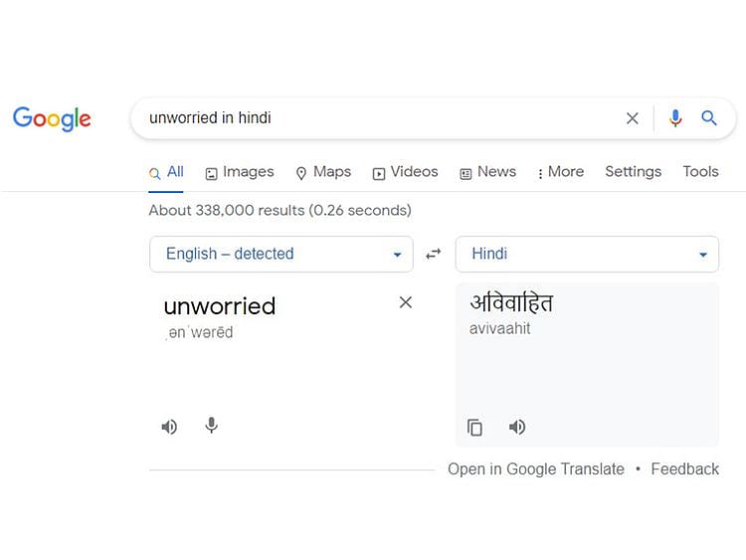Open the Maps tab
Screen dimensions: 746x560
click(x=323, y=172)
